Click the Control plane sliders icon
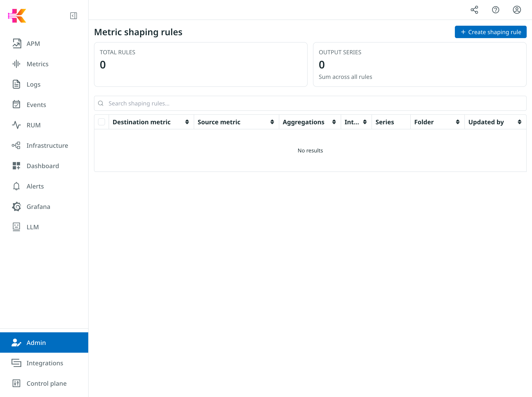The image size is (532, 397). 16,383
